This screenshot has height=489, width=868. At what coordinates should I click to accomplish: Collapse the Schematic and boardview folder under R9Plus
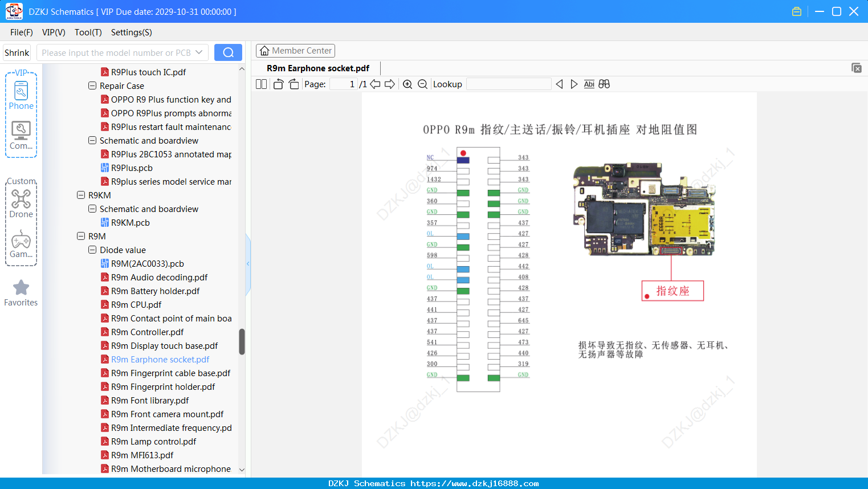[x=92, y=141]
